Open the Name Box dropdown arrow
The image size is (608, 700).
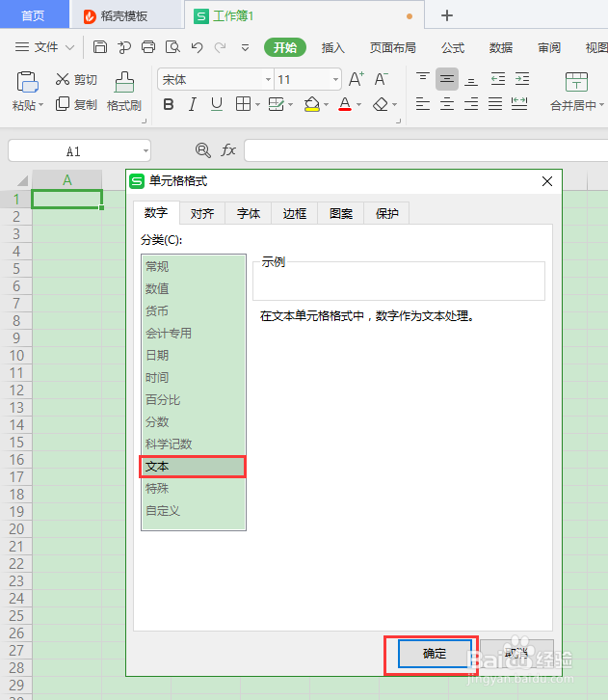pos(145,150)
